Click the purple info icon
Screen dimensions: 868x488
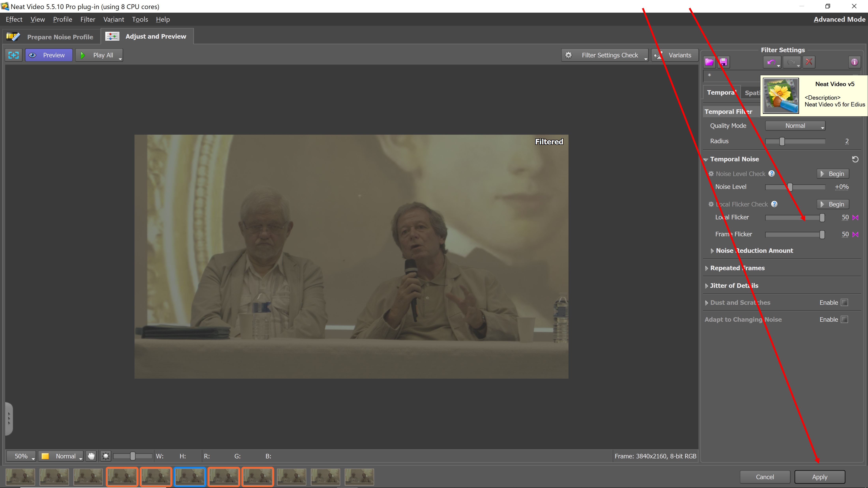[854, 62]
